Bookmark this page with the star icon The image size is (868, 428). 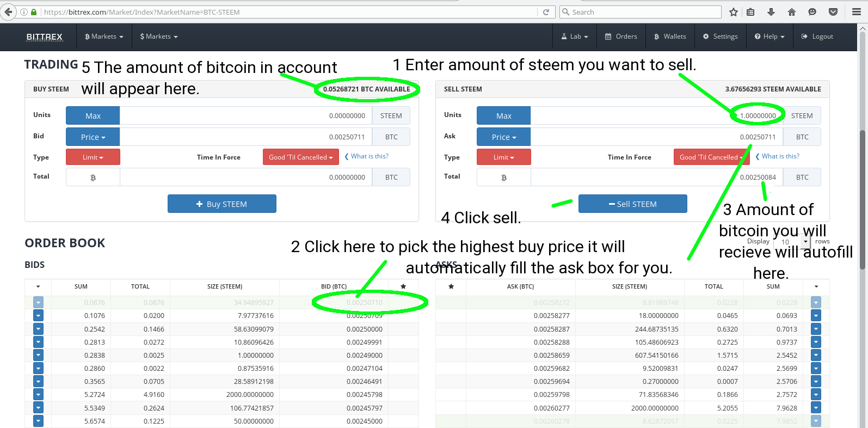[734, 12]
